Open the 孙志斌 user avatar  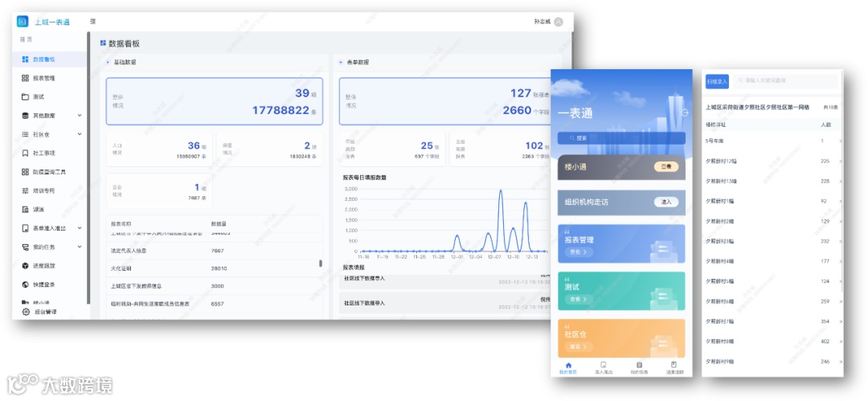coord(558,23)
